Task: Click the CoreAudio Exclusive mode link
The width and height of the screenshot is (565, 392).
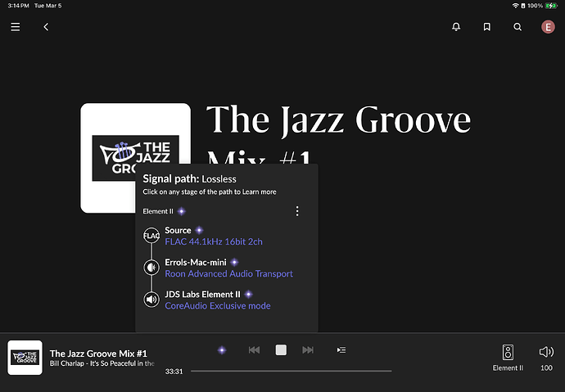Action: 218,305
